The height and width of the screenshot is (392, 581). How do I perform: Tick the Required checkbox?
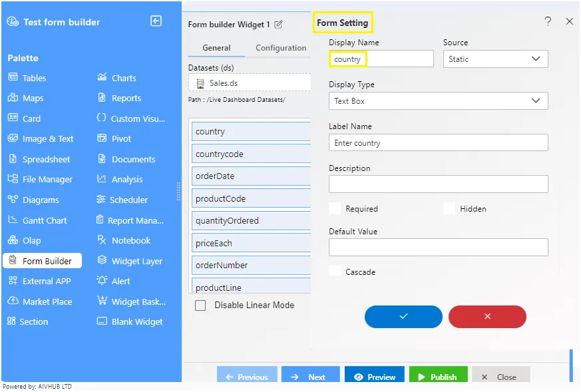335,208
